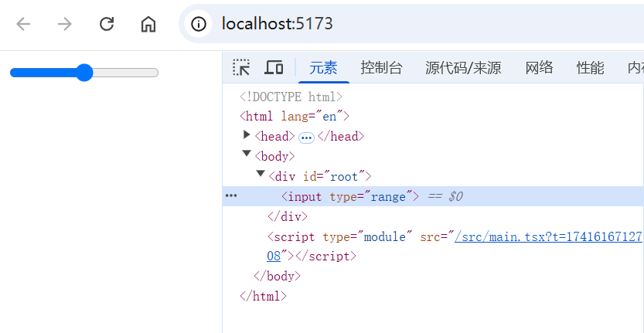Reload the page with refresh icon
The height and width of the screenshot is (333, 644).
coord(107,24)
